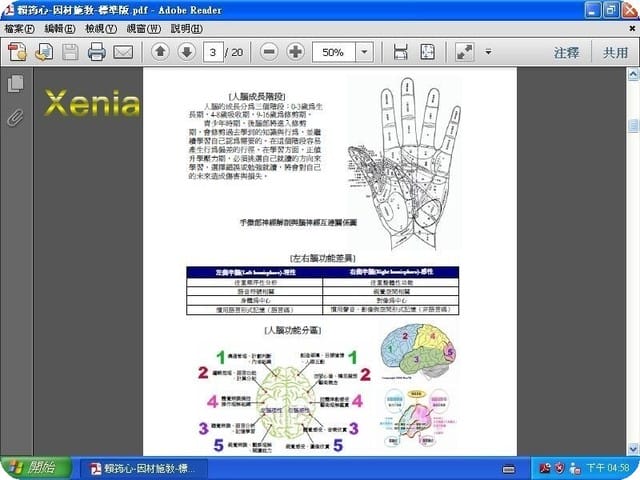Open the zoom level dropdown arrow

pyautogui.click(x=364, y=52)
